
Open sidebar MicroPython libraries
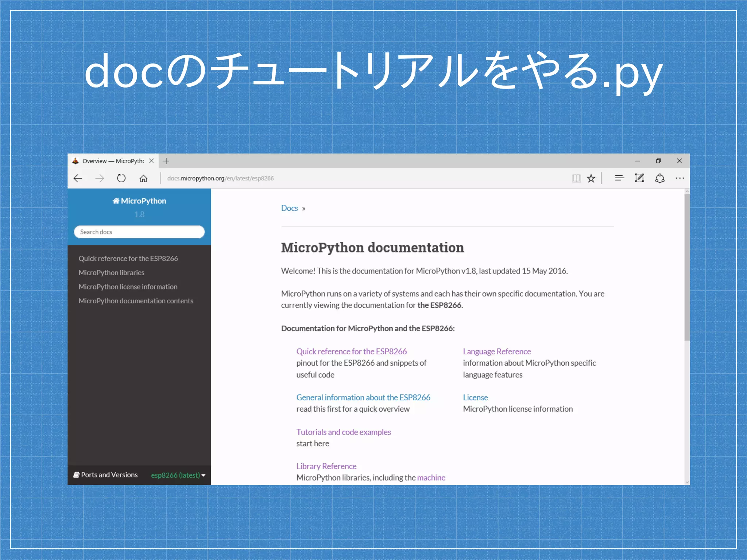(x=111, y=273)
